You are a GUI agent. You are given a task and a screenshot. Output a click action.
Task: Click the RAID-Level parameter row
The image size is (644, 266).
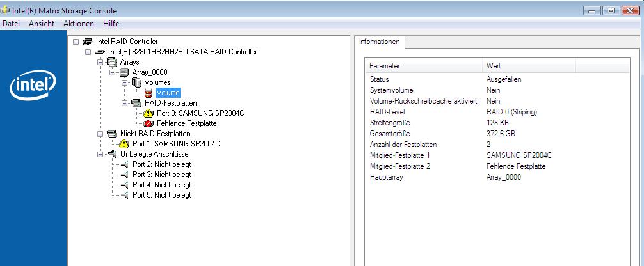pos(497,112)
